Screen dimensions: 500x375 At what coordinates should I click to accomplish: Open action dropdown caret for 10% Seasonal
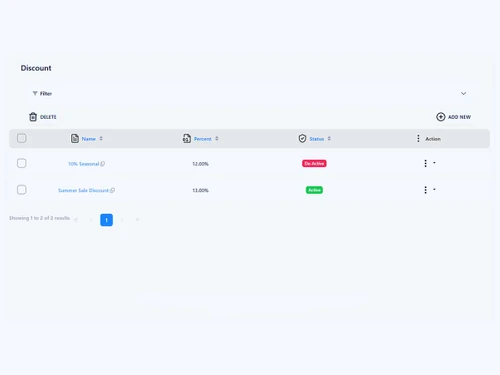[x=434, y=163]
